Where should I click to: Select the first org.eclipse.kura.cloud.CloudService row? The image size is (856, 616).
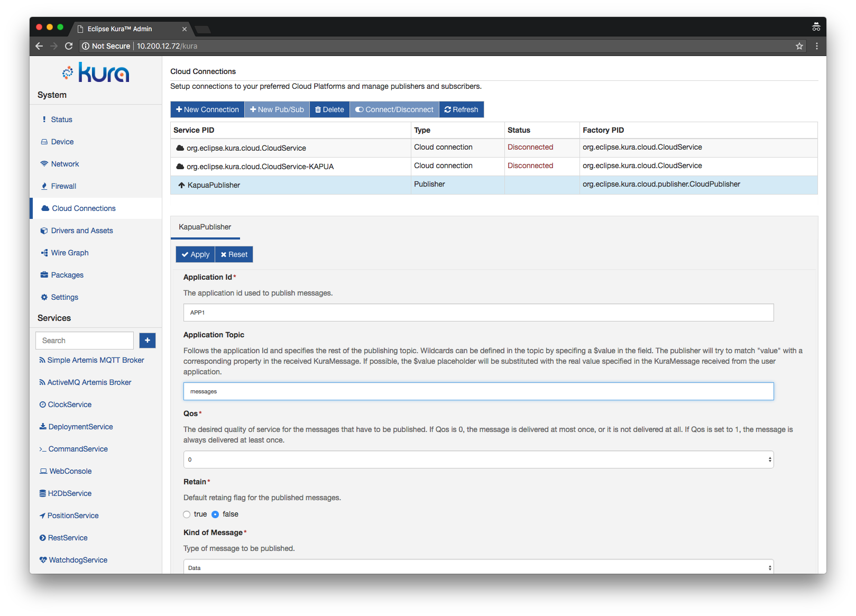(x=494, y=148)
